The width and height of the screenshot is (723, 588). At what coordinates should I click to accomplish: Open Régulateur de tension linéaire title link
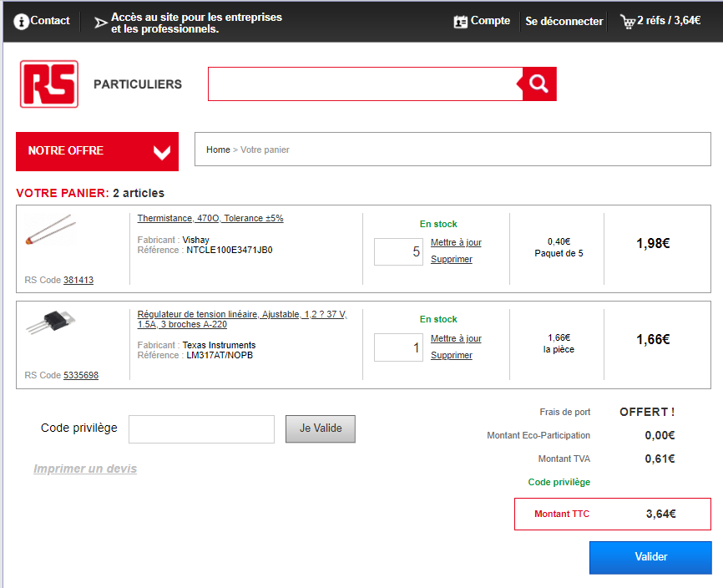[x=243, y=319]
